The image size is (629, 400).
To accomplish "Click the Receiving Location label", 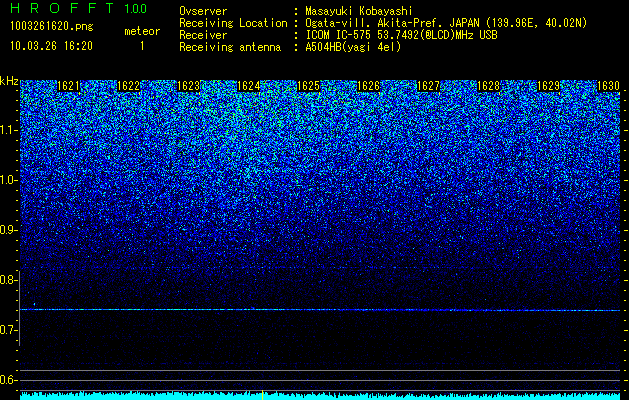I will click(233, 23).
